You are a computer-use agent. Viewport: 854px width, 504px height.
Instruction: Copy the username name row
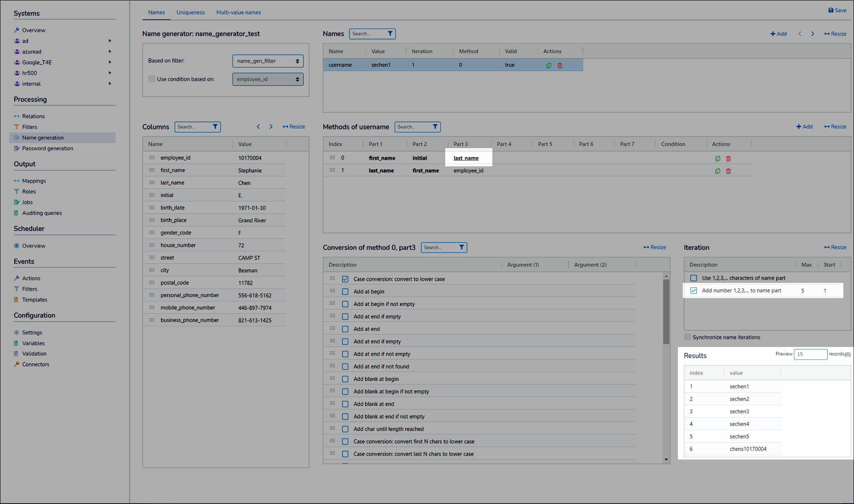coord(548,65)
